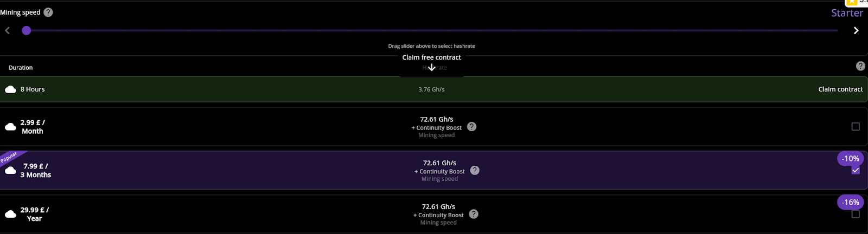Image resolution: width=868 pixels, height=234 pixels.
Task: Click the left chevron to decrease mining speed
Action: click(8, 30)
